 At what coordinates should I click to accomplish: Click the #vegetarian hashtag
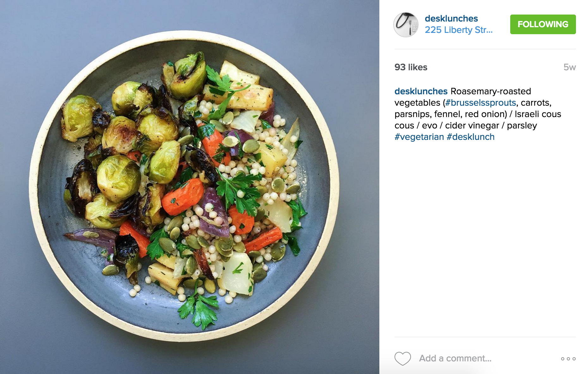[x=419, y=137]
